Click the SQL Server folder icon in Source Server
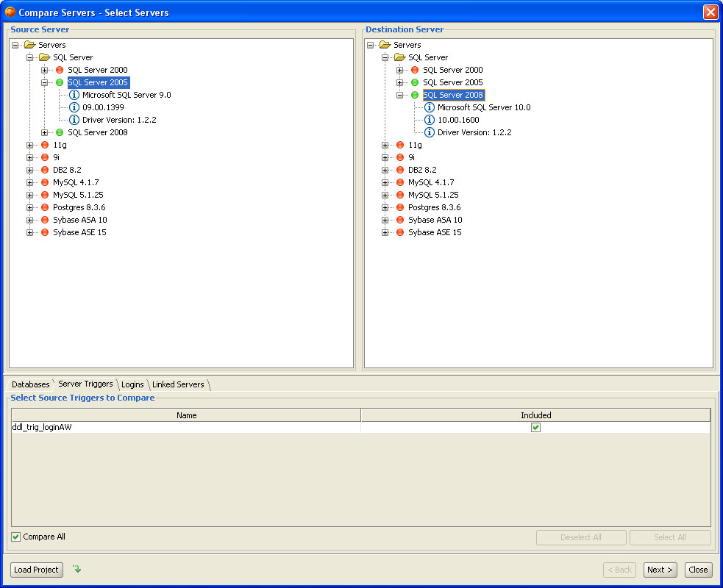 tap(45, 57)
